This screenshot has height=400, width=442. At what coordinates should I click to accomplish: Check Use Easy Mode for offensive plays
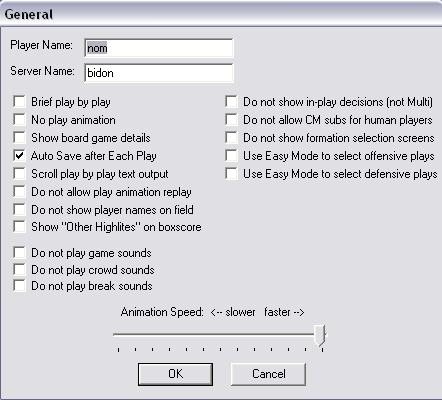point(231,156)
